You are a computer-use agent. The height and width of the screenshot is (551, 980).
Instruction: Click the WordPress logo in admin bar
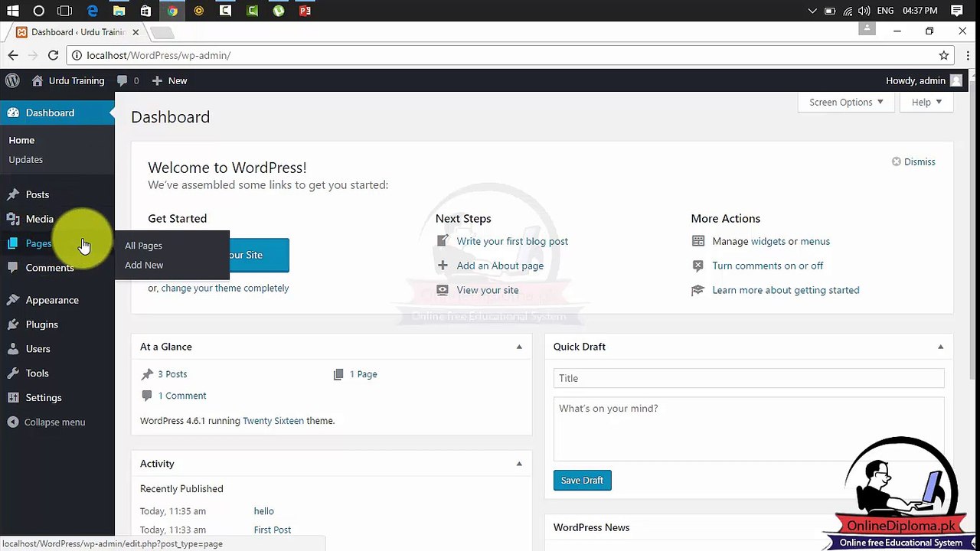pyautogui.click(x=12, y=80)
